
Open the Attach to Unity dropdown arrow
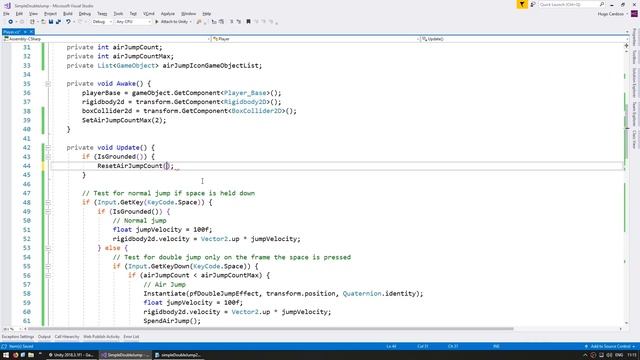point(191,22)
